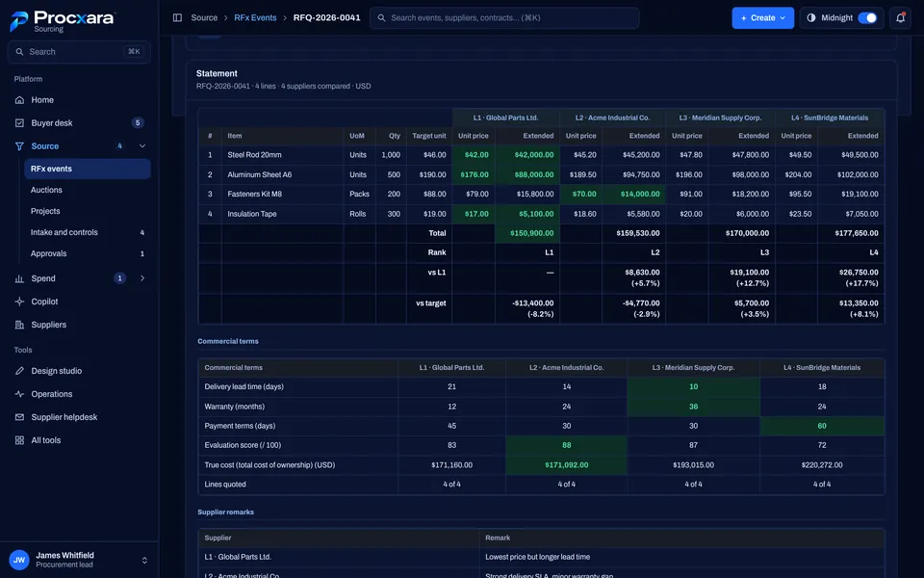Collapse the Source section chevron
The width and height of the screenshot is (924, 578).
(x=142, y=146)
